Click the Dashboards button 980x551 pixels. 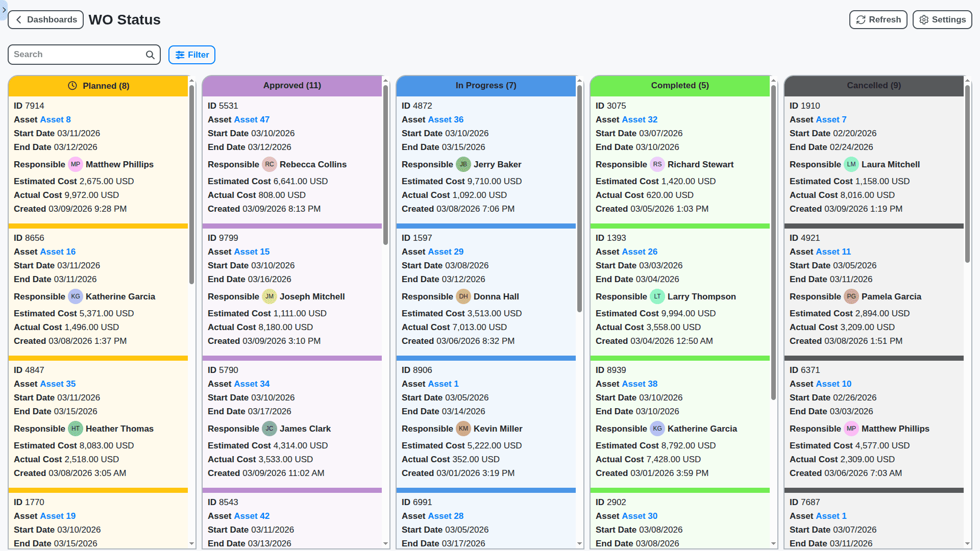[x=45, y=19]
